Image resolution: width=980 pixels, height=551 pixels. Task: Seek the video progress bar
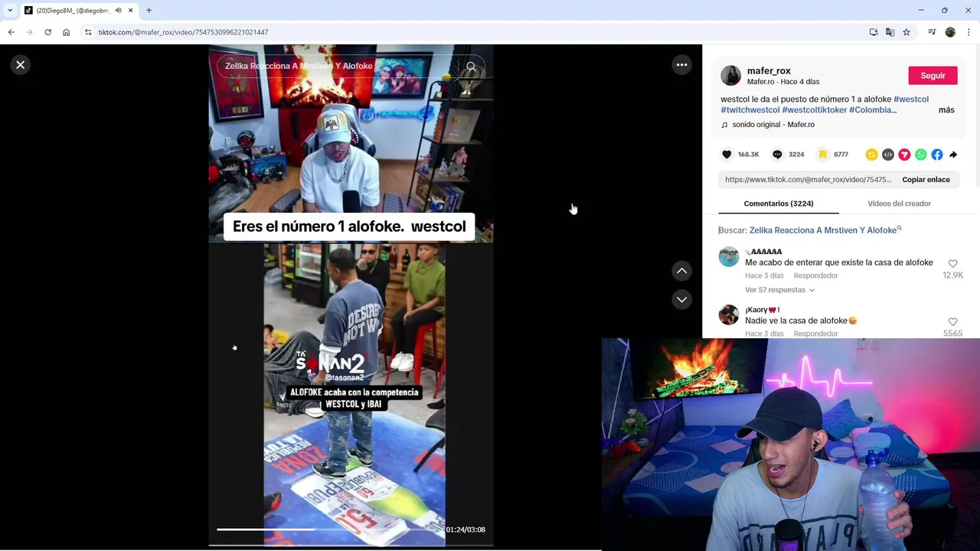(x=328, y=530)
